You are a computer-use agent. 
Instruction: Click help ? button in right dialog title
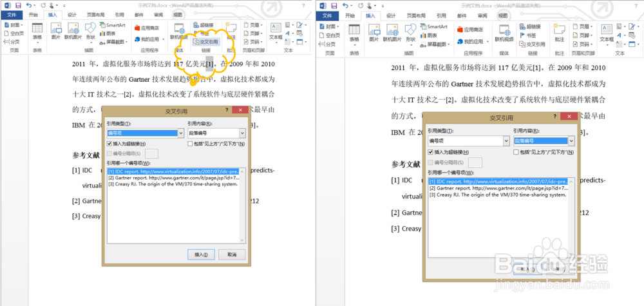click(x=556, y=117)
